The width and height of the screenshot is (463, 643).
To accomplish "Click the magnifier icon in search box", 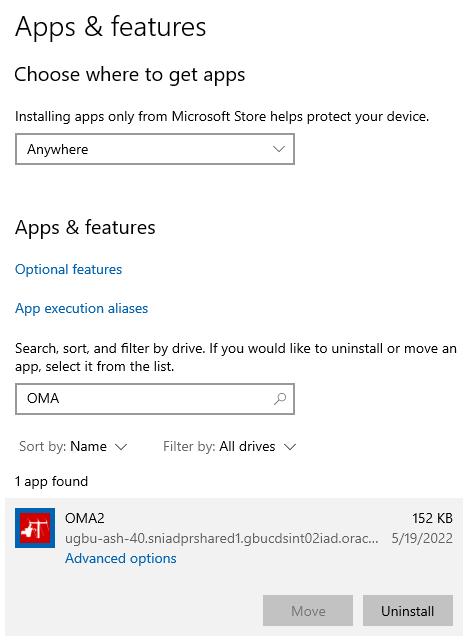I will click(280, 399).
